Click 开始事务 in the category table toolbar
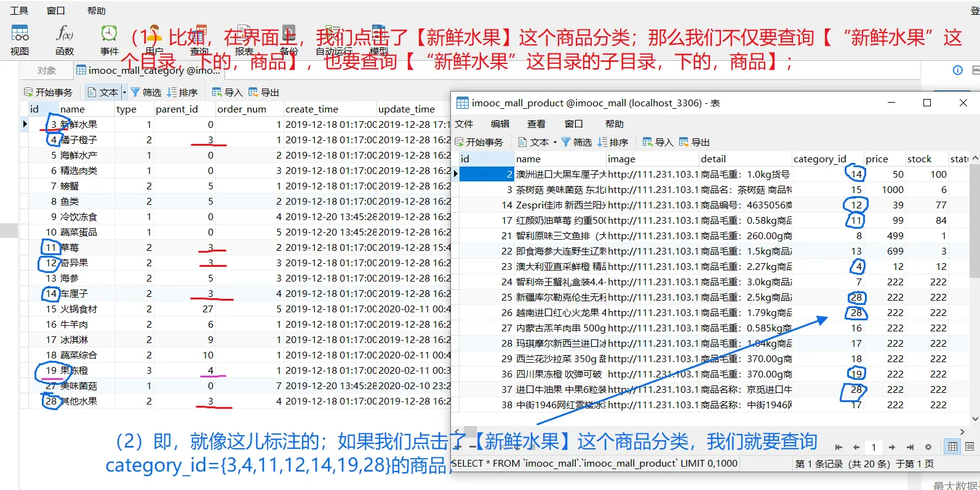 [48, 92]
